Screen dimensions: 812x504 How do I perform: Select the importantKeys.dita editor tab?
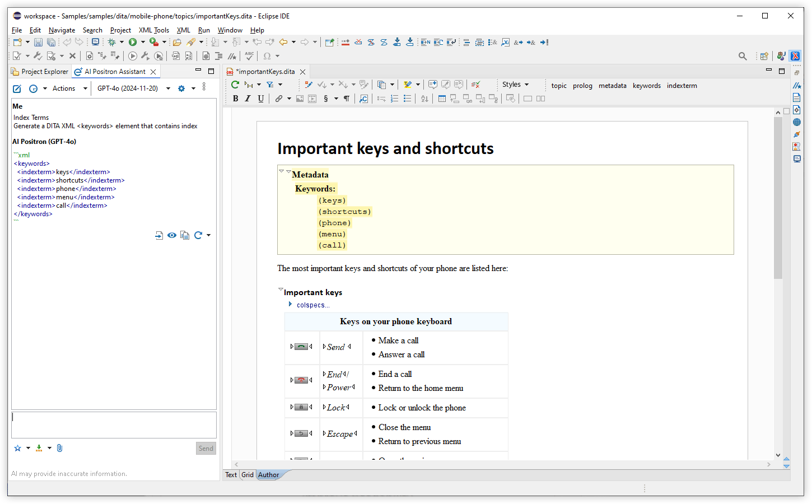pos(265,72)
